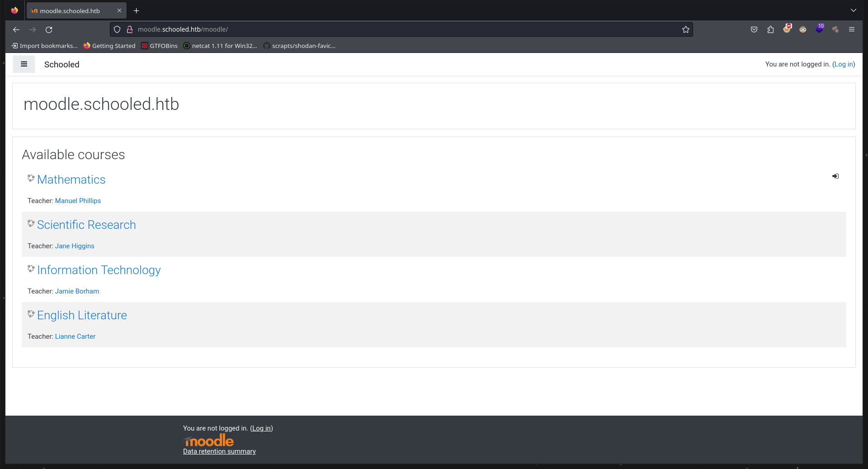View teacher Manuel Phillips profile
Viewport: 868px width, 469px height.
(78, 201)
